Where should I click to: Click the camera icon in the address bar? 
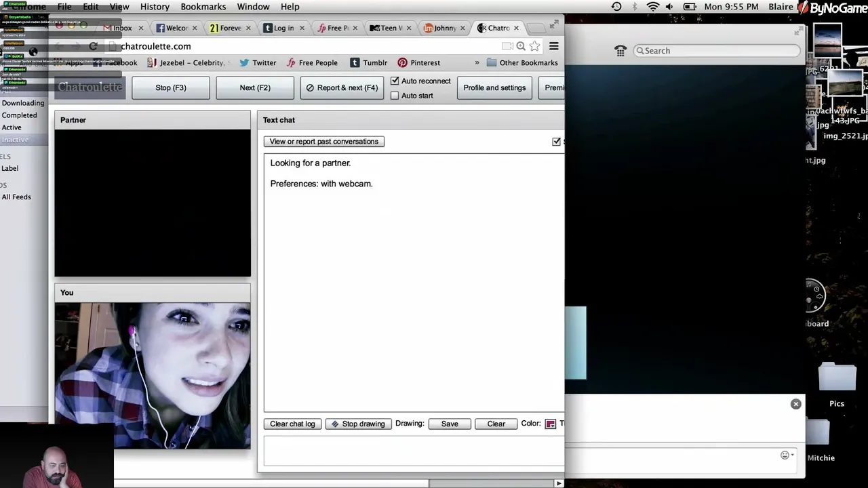click(507, 46)
